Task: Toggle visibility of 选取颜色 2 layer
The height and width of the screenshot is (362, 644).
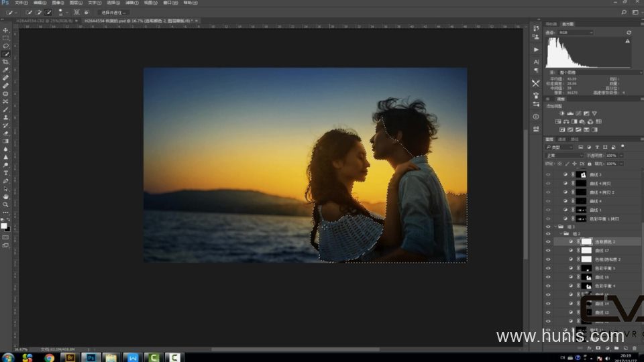Action: pos(548,241)
